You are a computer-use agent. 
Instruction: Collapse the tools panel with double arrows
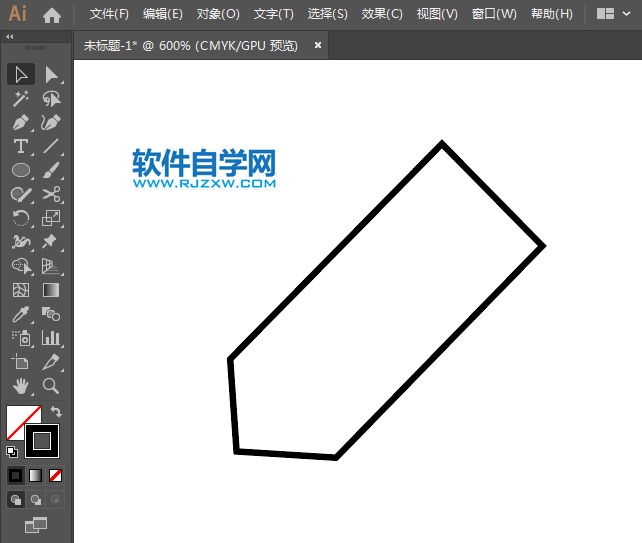coord(10,36)
